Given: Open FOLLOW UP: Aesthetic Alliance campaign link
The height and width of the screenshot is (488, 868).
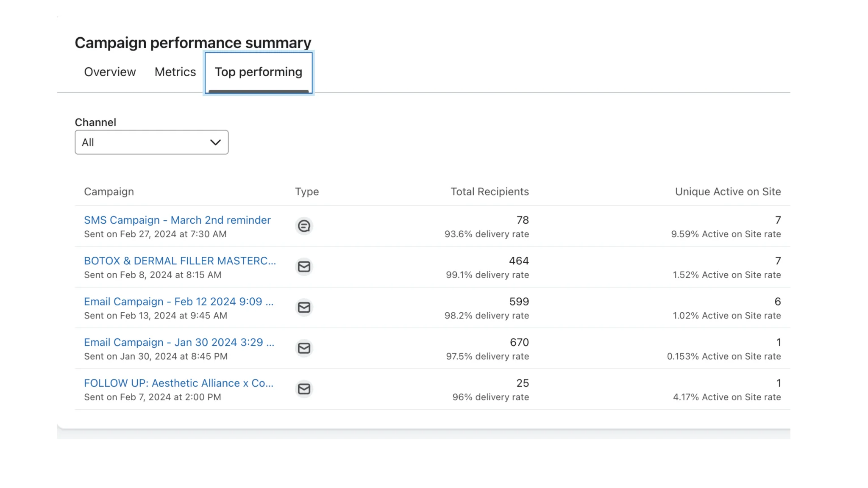Looking at the screenshot, I should [x=178, y=383].
